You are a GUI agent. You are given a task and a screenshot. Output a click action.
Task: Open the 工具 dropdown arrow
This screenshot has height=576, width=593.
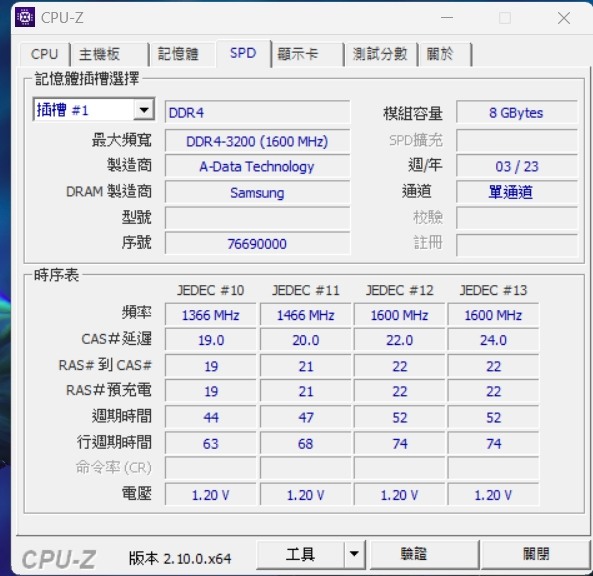[354, 554]
